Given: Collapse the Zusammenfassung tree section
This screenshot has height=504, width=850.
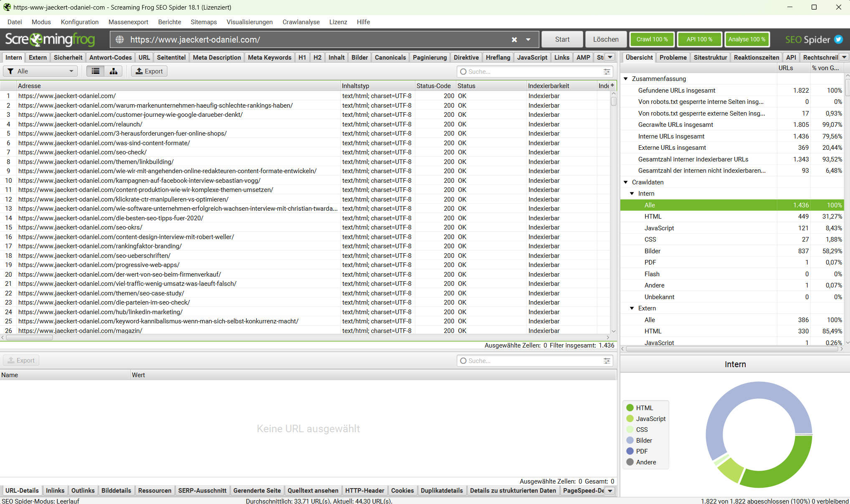Looking at the screenshot, I should [626, 78].
